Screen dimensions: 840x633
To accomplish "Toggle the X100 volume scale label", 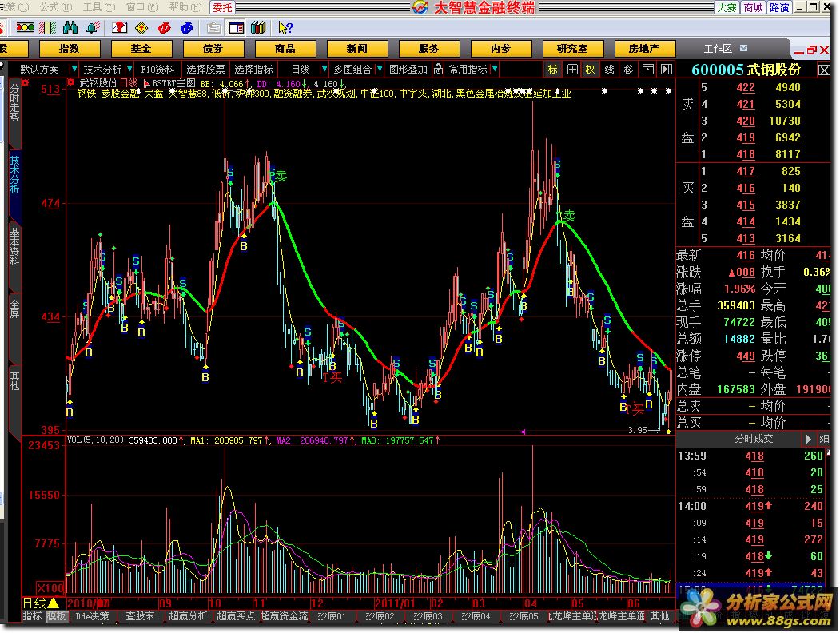I will click(x=50, y=587).
